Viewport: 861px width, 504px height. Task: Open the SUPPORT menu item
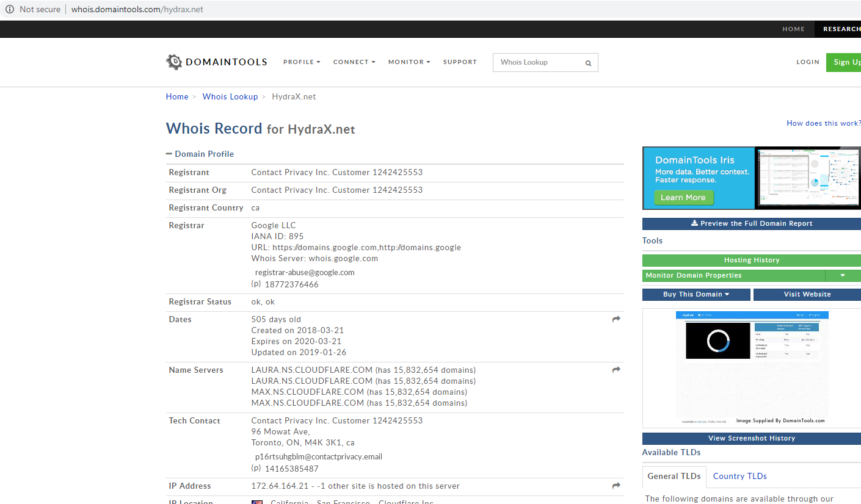pos(460,62)
